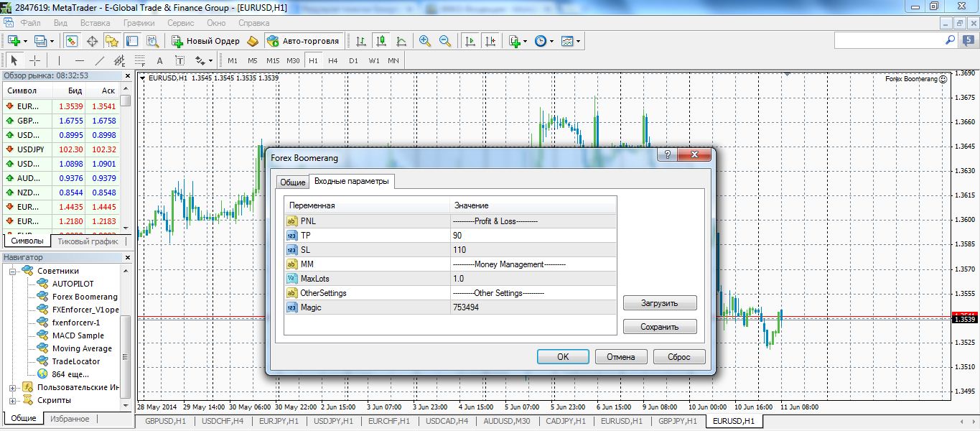The height and width of the screenshot is (431, 980).
Task: Select the Text 'A' tool
Action: 159,60
